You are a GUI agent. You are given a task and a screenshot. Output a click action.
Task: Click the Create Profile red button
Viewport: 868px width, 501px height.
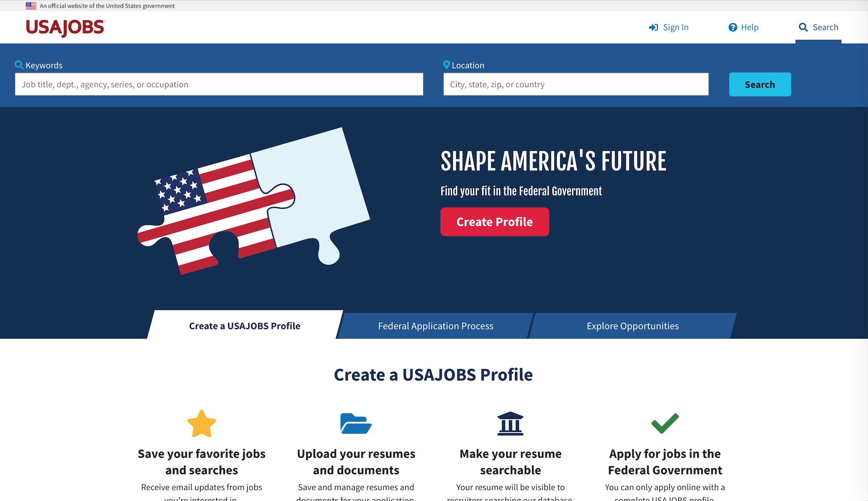[495, 221]
